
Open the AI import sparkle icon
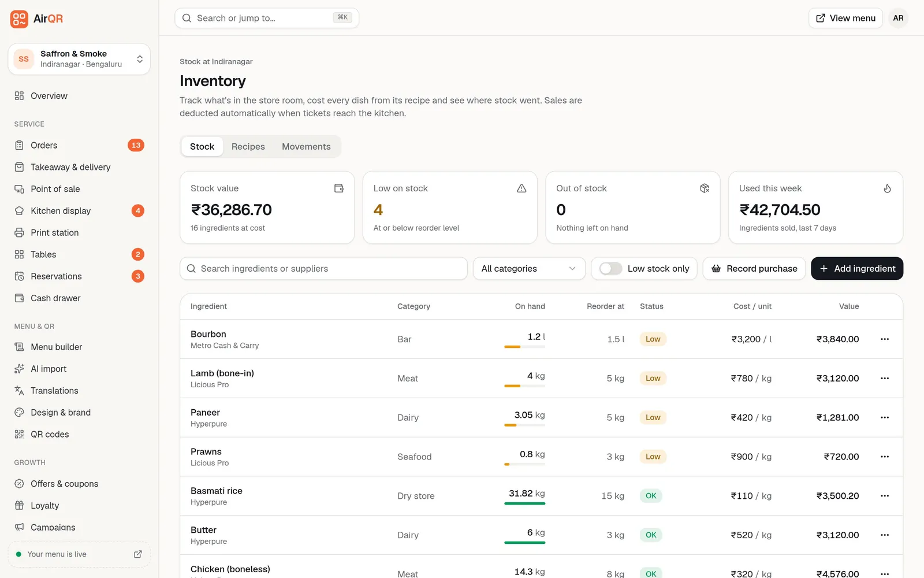point(19,369)
